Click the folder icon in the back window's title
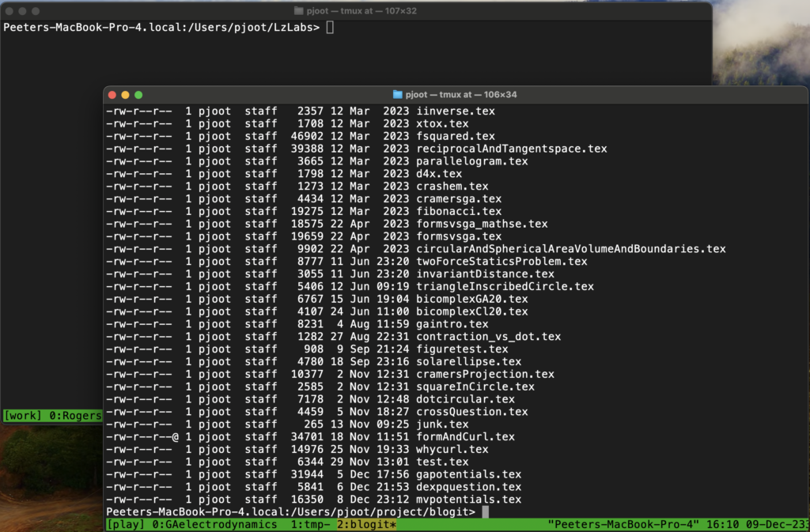This screenshot has height=532, width=810. (x=298, y=11)
